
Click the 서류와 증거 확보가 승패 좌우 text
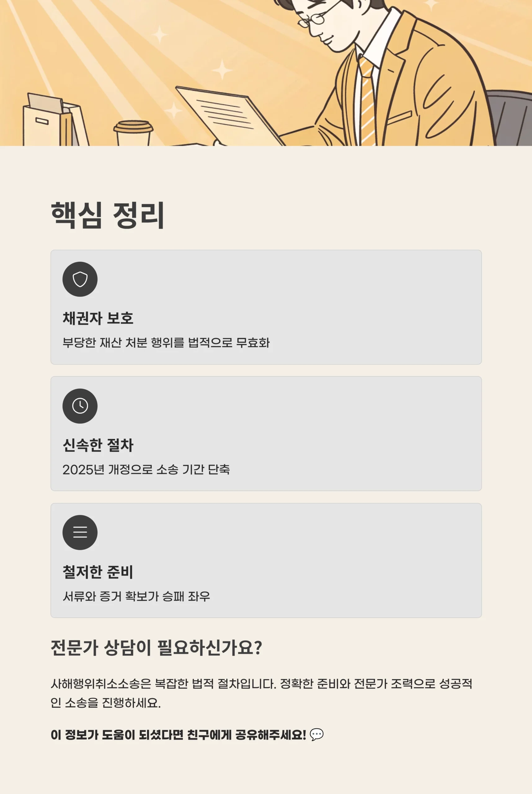[x=136, y=596]
